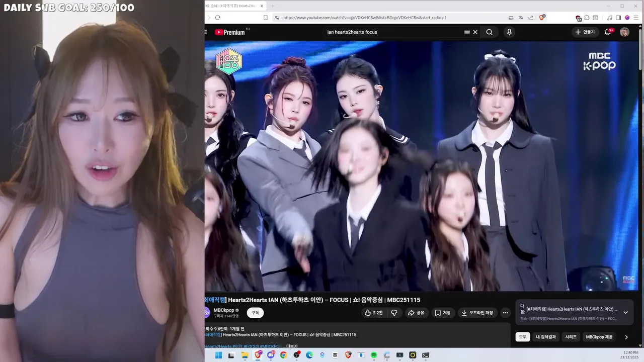
Task: Click the video title Hearts2Hearts IAN FOCUS
Action: point(312,300)
